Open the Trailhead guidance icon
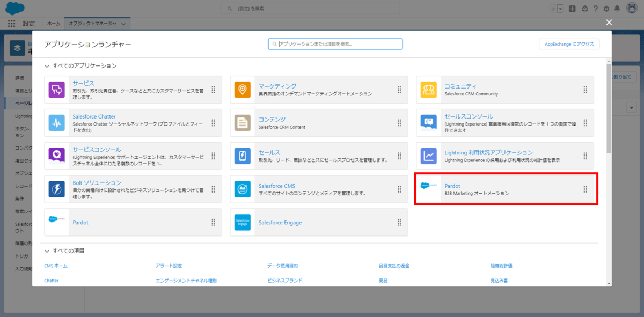Screen dimensions: 644x317 pos(584,9)
